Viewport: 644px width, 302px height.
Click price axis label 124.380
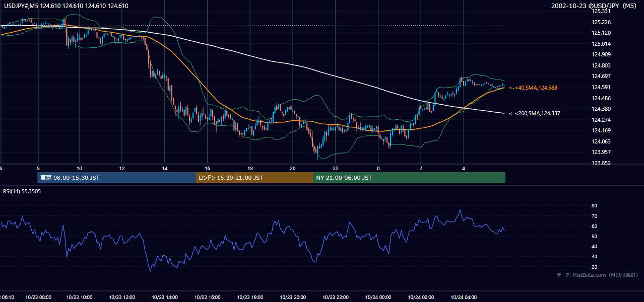pos(601,109)
